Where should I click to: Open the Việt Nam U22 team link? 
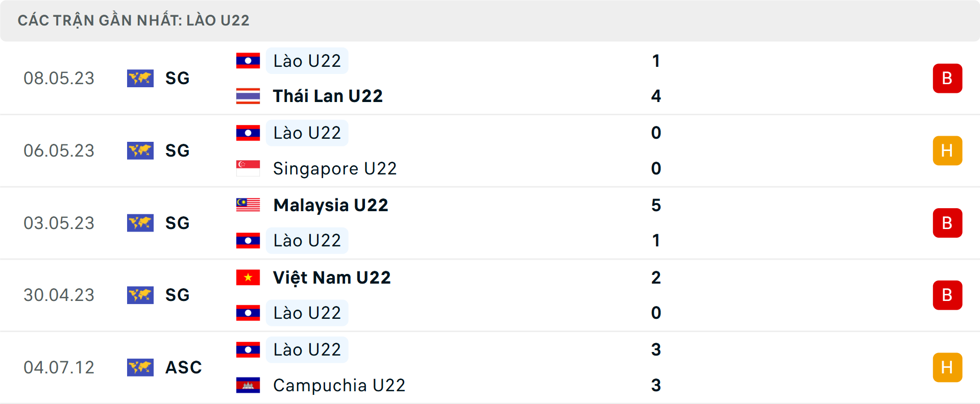click(332, 277)
